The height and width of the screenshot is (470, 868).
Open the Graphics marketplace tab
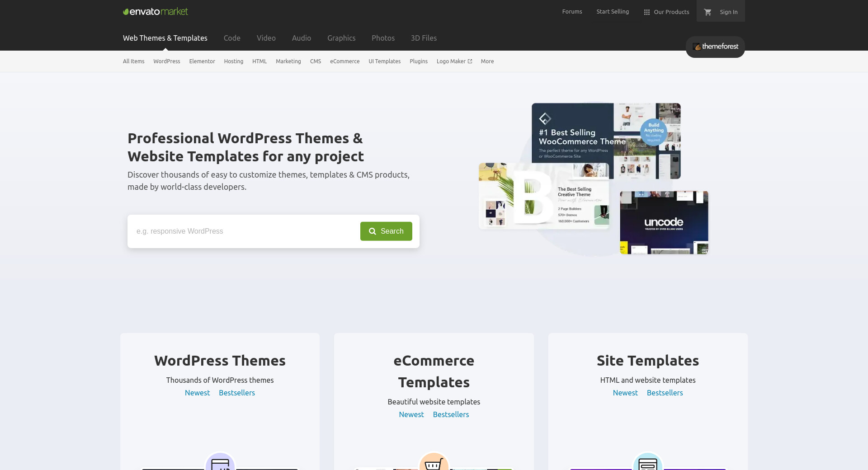click(341, 38)
